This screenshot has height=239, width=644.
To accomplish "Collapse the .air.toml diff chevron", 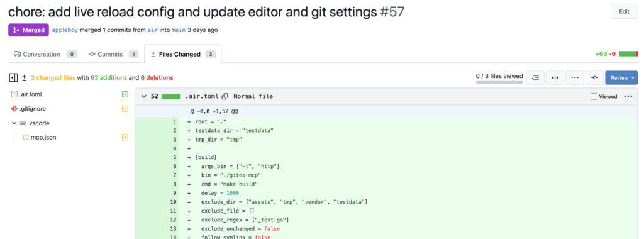I will (144, 96).
